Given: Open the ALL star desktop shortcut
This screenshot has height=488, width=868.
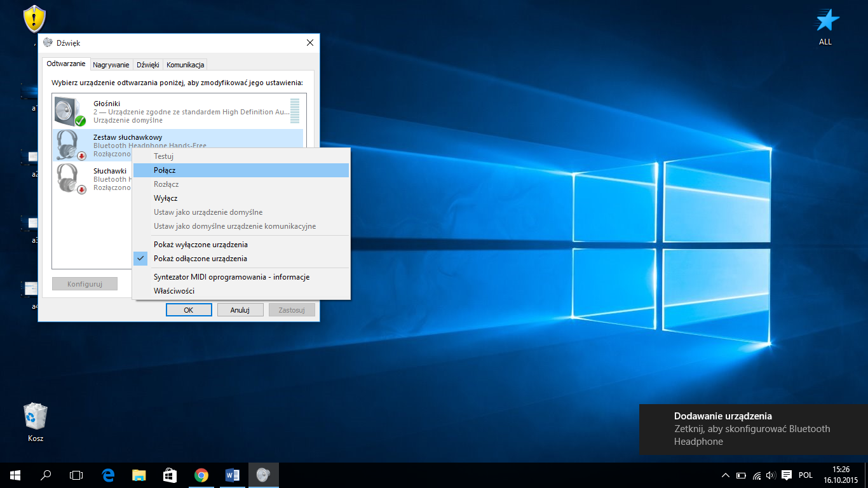Looking at the screenshot, I should coord(825,22).
